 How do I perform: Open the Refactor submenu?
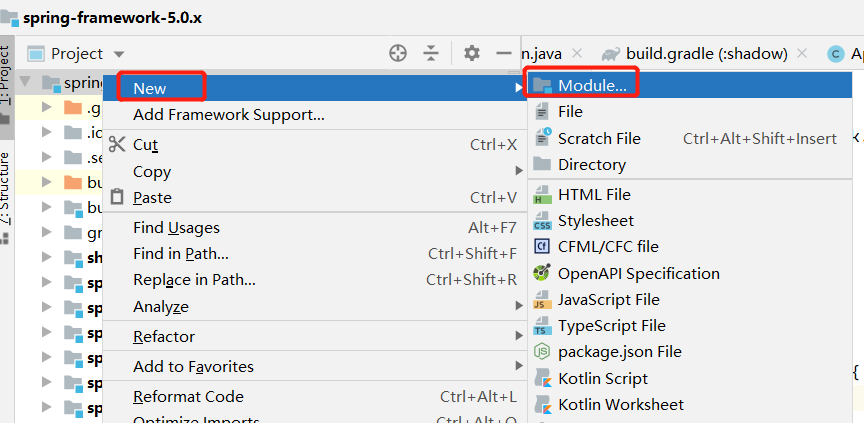[x=314, y=336]
